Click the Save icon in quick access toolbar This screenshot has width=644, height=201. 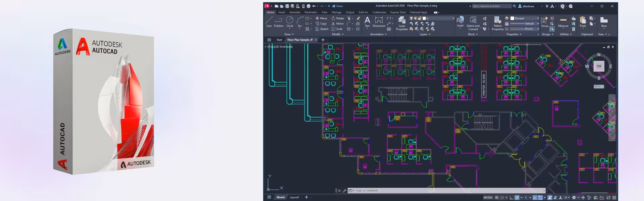pos(287,6)
